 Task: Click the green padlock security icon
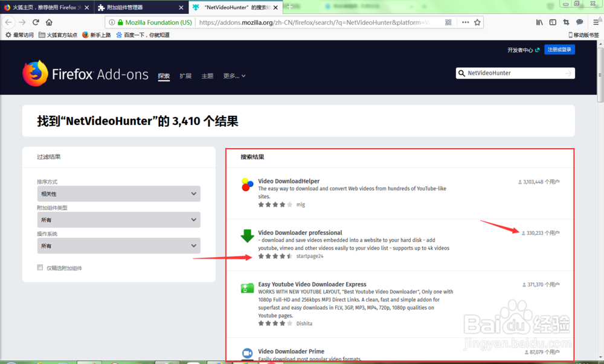tap(120, 22)
